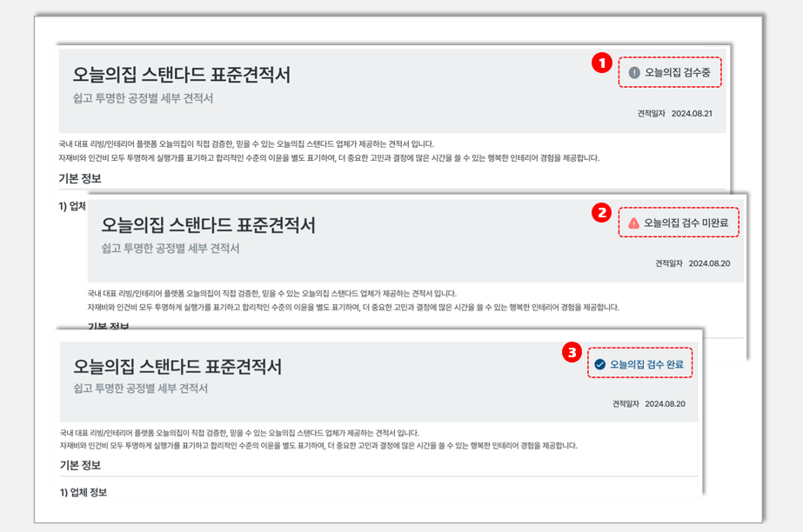
Task: Click the 견적일자 label in the 검수 완료 document
Action: (x=626, y=404)
